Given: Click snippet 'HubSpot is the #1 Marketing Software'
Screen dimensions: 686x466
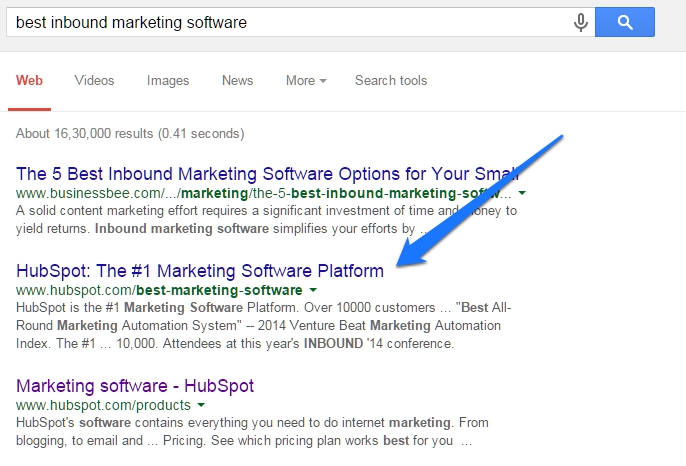Looking at the screenshot, I should [263, 326].
